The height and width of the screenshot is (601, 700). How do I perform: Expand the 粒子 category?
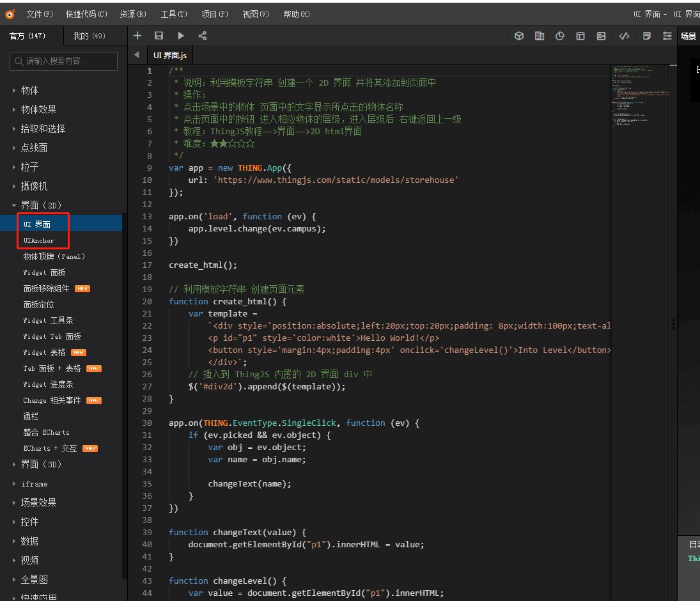29,167
